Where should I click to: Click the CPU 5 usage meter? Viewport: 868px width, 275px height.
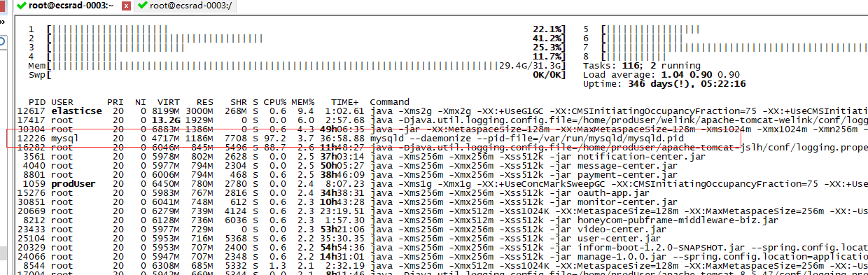click(x=726, y=29)
